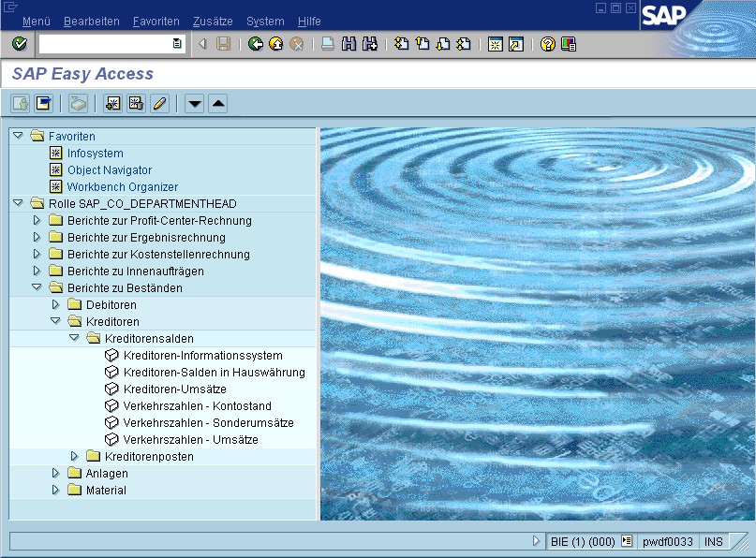Click the green Enter checkmark icon
This screenshot has width=756, height=558.
pyautogui.click(x=19, y=44)
